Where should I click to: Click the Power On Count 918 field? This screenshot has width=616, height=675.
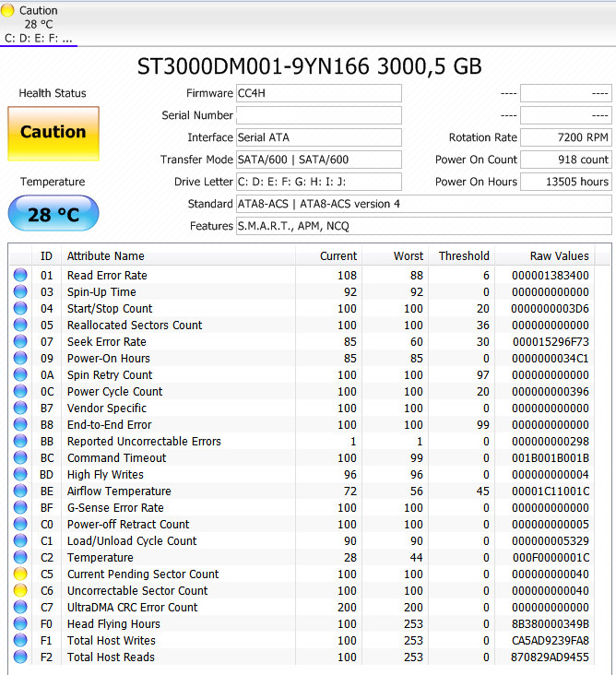pos(565,160)
